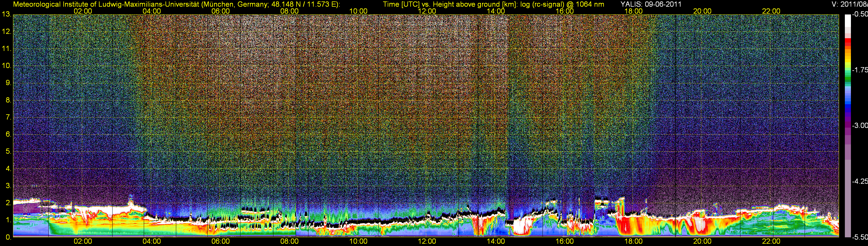Click the color scale value '-3.00'

point(860,125)
